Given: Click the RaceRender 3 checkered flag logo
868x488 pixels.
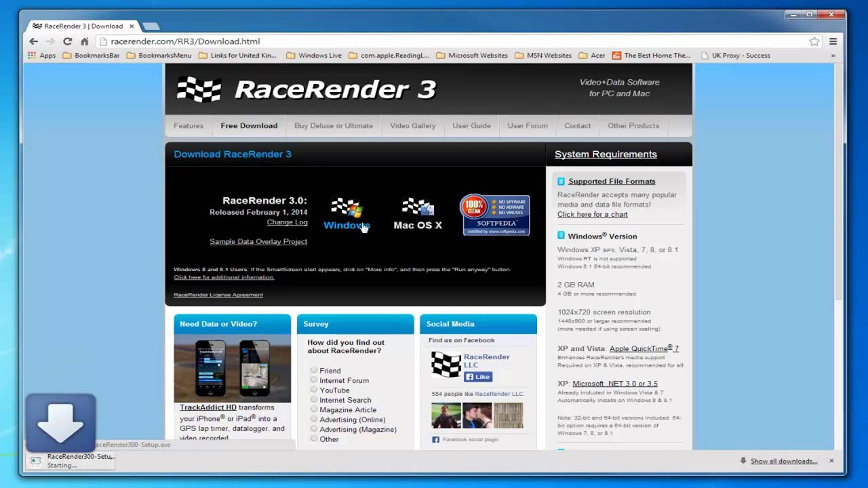Looking at the screenshot, I should (x=199, y=89).
